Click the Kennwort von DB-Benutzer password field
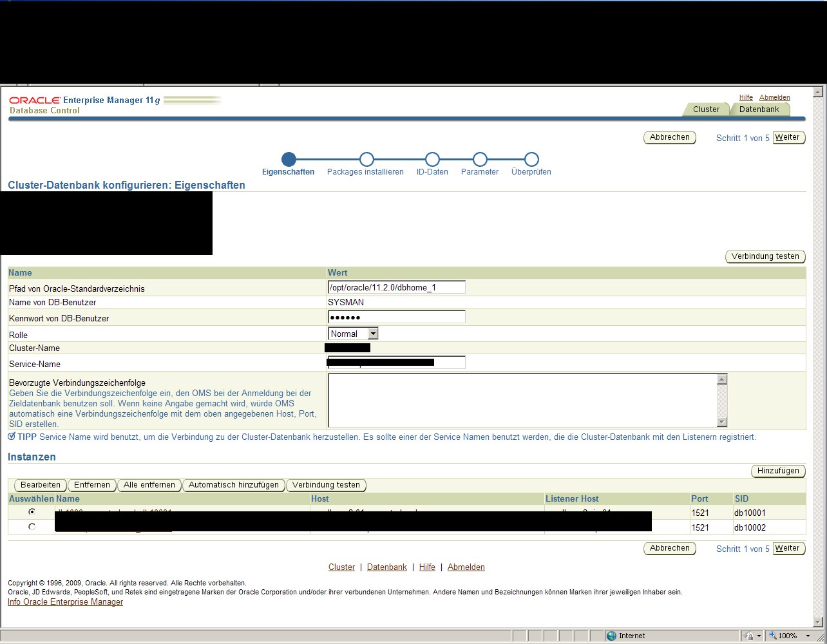 point(396,317)
